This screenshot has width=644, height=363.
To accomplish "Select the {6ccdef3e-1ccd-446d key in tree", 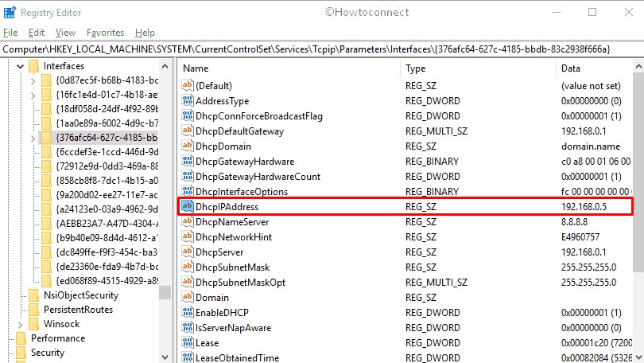I will tap(107, 152).
